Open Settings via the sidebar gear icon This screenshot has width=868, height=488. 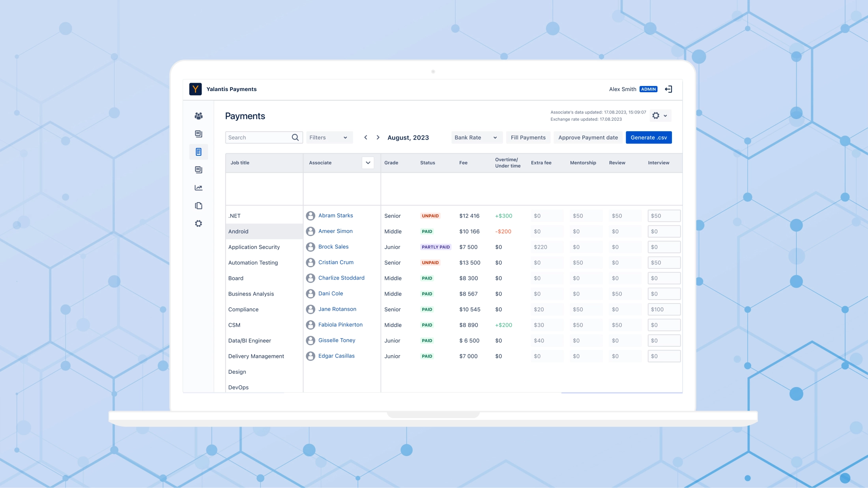point(198,224)
